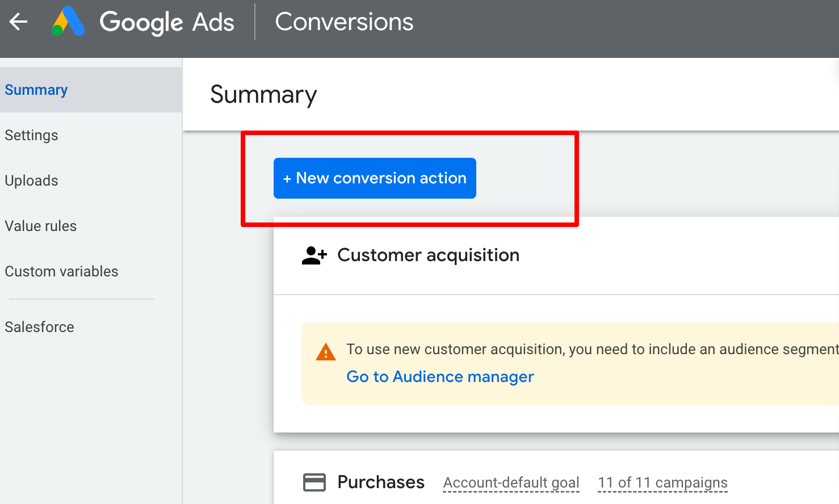The image size is (839, 504).
Task: Open the Audience manager link
Action: (x=440, y=376)
